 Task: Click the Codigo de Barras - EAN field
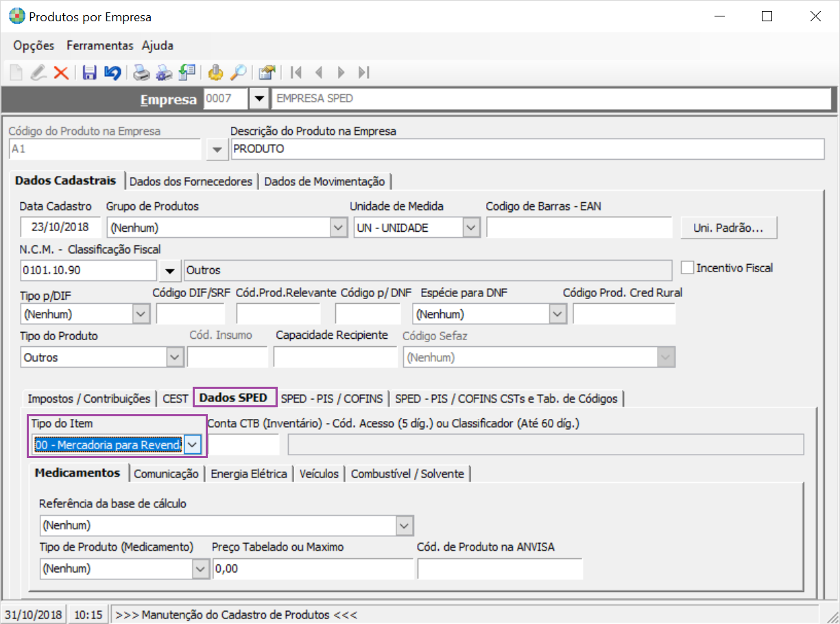(x=579, y=228)
